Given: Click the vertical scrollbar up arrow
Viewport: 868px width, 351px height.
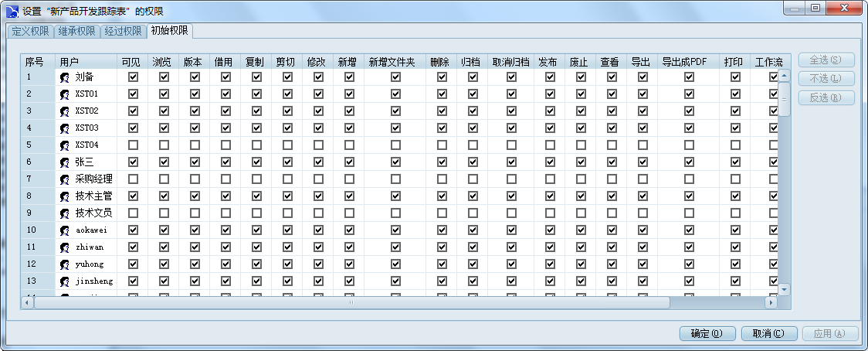Looking at the screenshot, I should (x=785, y=76).
